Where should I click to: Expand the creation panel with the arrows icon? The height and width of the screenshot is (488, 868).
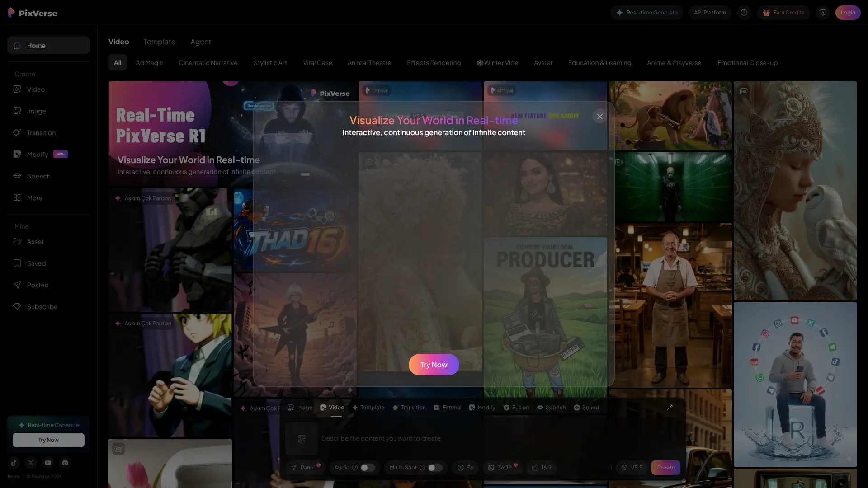[x=670, y=408]
